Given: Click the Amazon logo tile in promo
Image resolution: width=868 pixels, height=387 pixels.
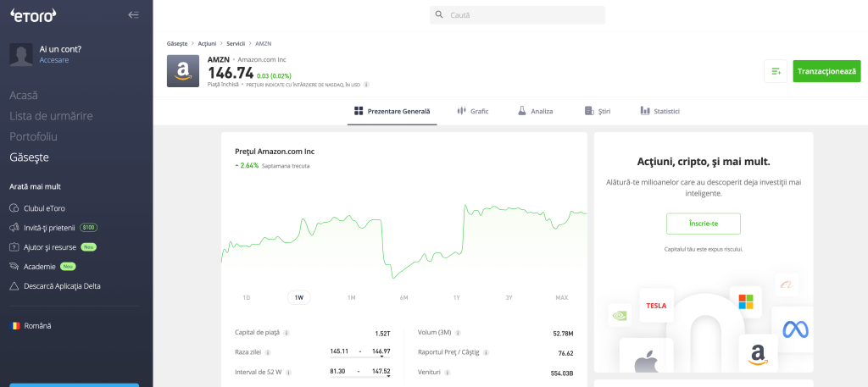Looking at the screenshot, I should click(758, 354).
